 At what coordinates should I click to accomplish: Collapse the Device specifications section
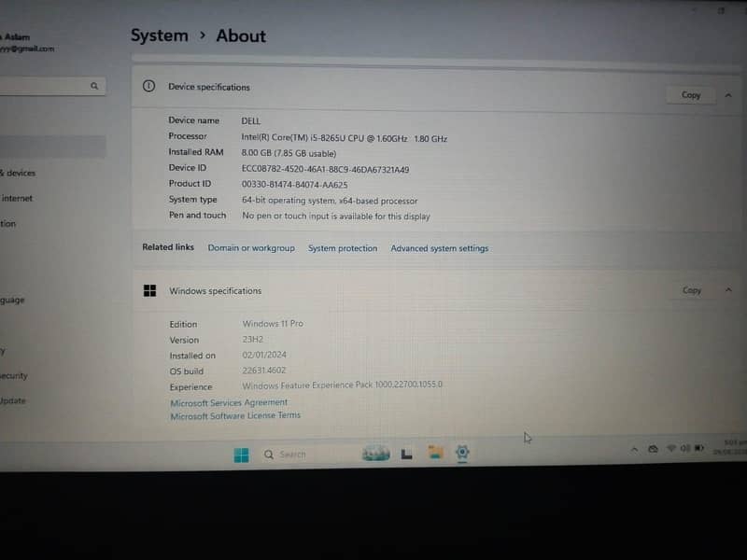pyautogui.click(x=728, y=95)
